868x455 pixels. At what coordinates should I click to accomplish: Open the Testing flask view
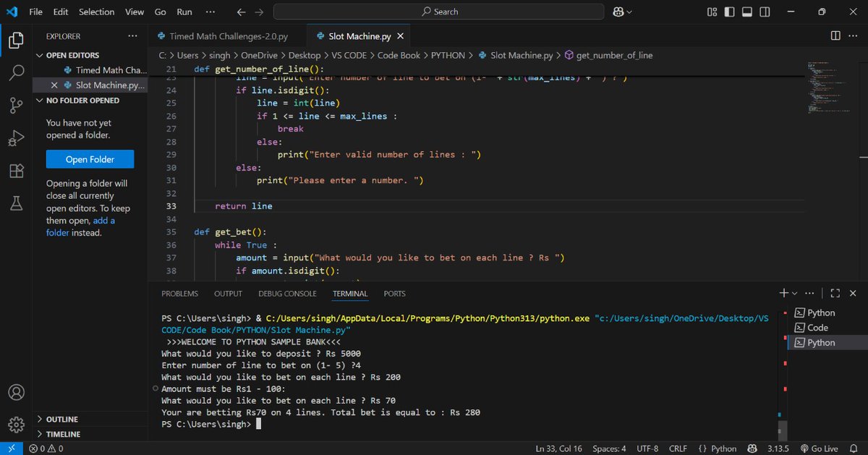[16, 204]
